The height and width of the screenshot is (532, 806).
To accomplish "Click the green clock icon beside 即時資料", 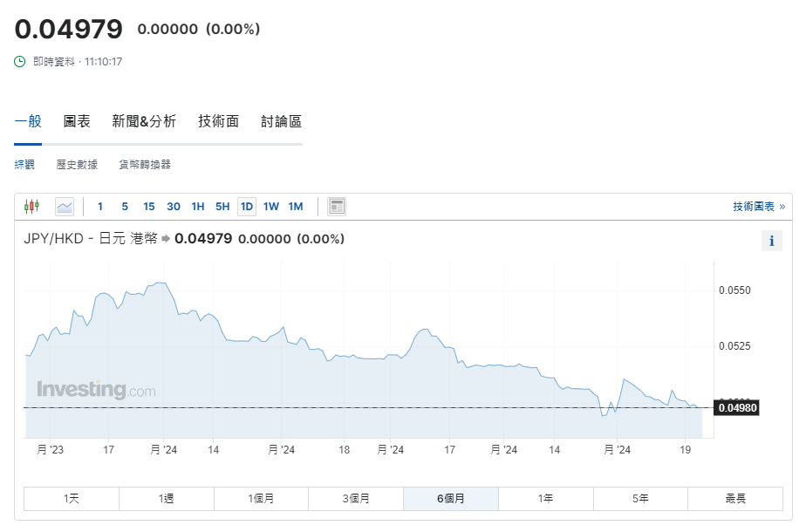I will pos(20,62).
